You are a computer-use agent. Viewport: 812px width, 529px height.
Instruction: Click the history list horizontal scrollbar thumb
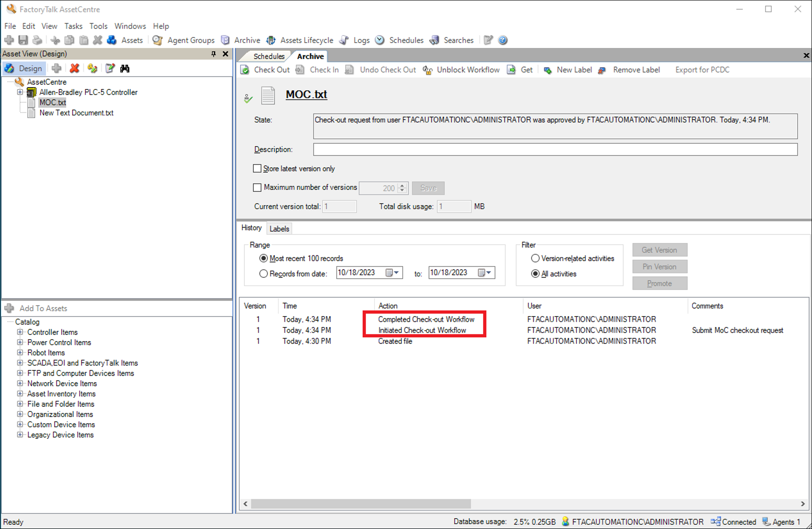[x=361, y=504]
